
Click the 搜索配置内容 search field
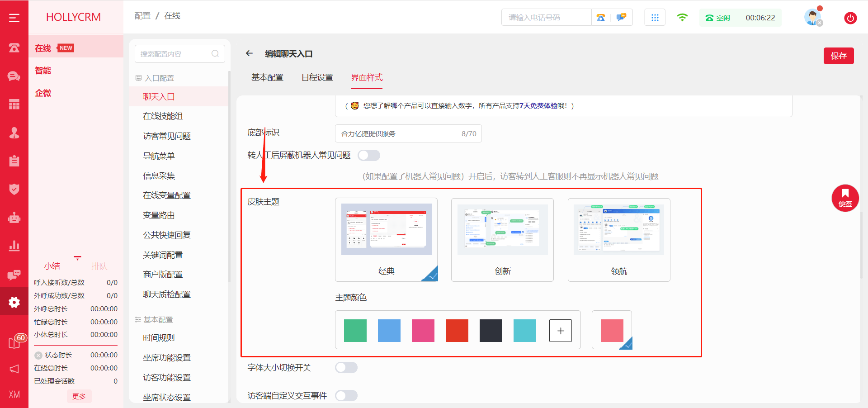179,54
